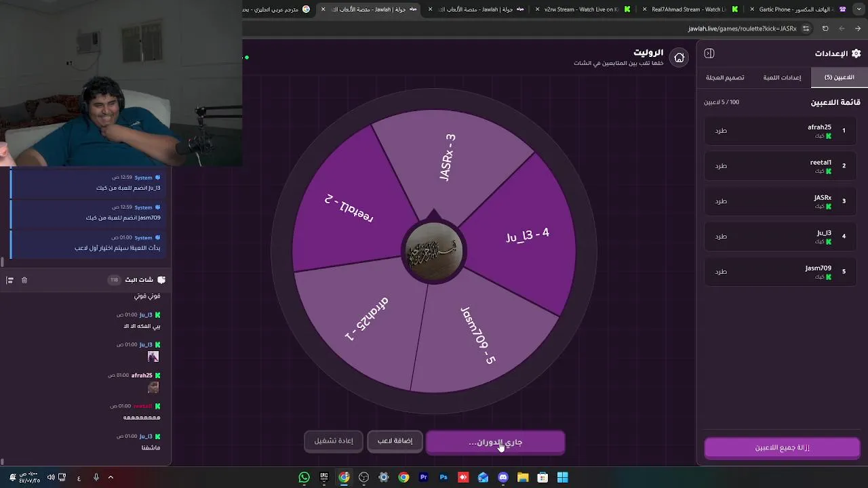Viewport: 868px width, 488px height.
Task: Kick Jasm709 using طرد
Action: click(721, 272)
